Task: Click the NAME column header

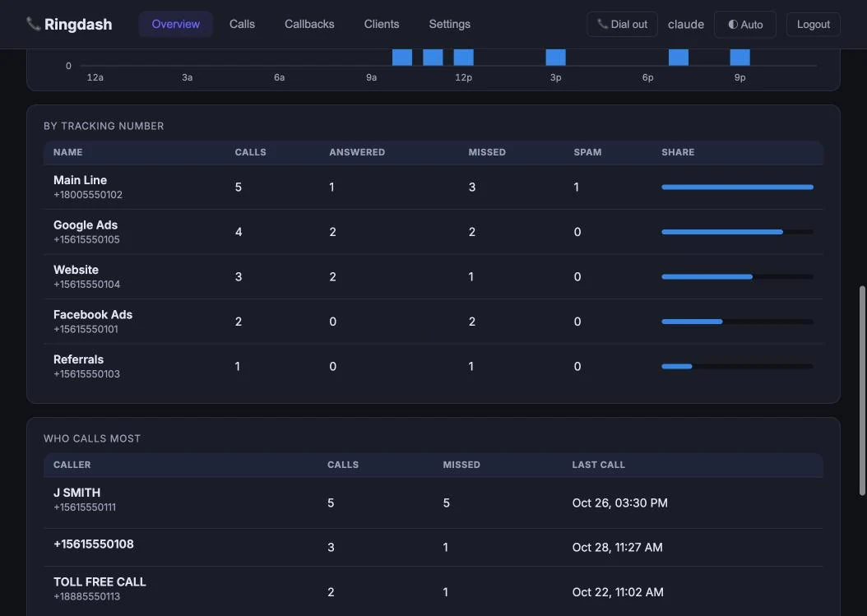Action: click(x=68, y=152)
